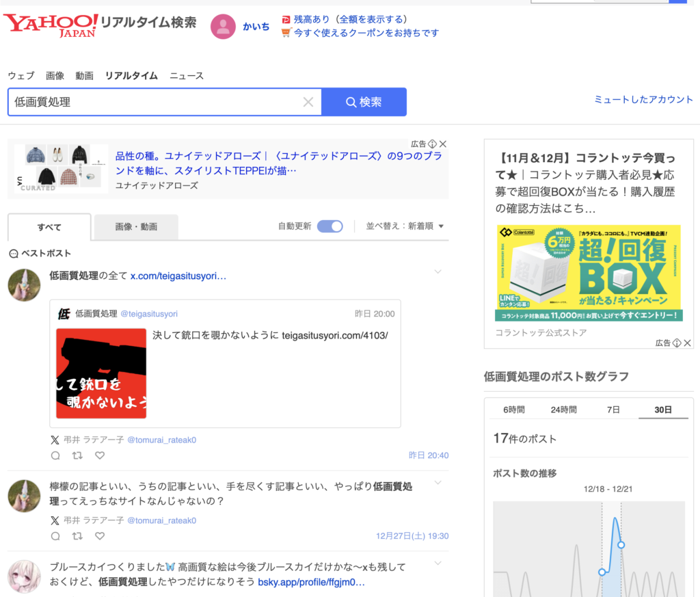
Task: Open the かいち profile avatar
Action: tap(223, 27)
